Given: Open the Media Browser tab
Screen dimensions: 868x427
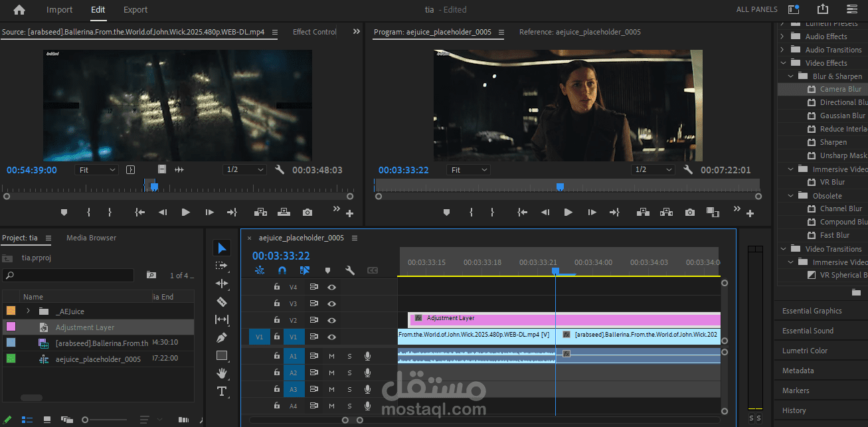Looking at the screenshot, I should pos(91,238).
